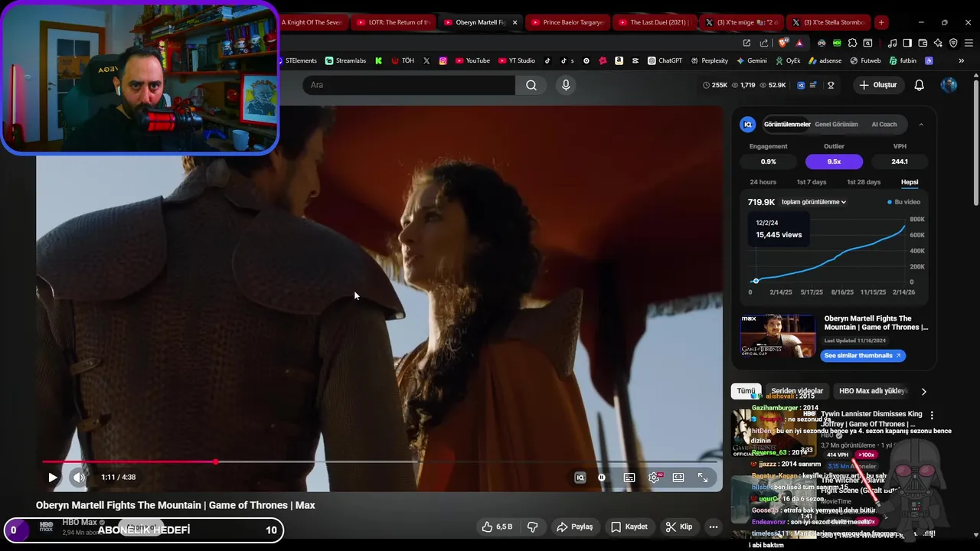Open toplam görüntülenme metric dropdown

[x=813, y=202]
